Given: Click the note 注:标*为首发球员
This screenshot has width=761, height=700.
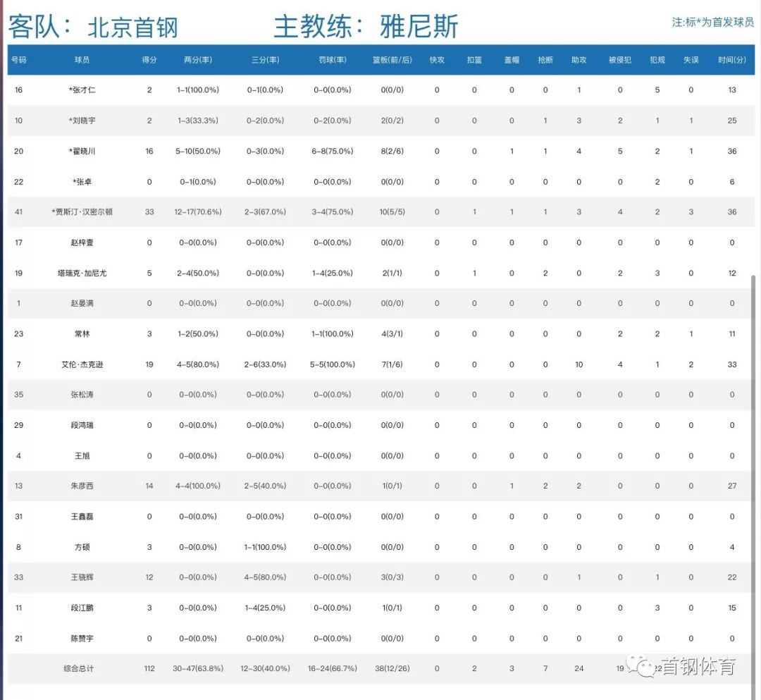Looking at the screenshot, I should point(713,22).
